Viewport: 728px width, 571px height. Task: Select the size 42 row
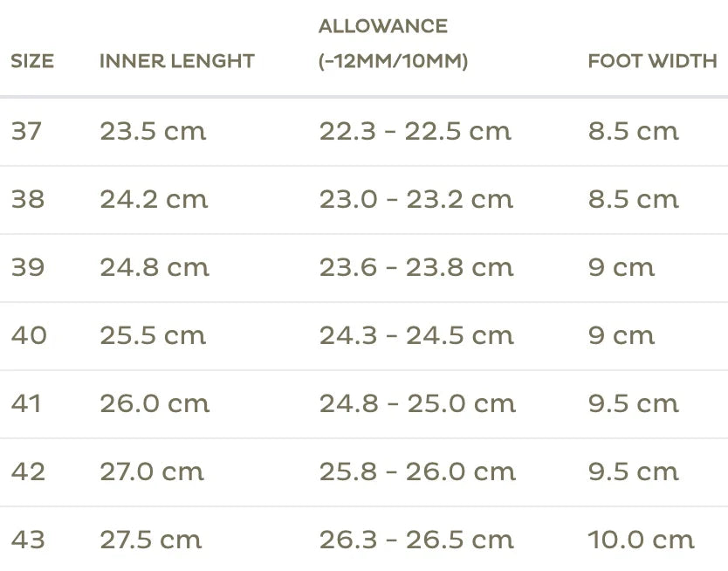click(364, 472)
